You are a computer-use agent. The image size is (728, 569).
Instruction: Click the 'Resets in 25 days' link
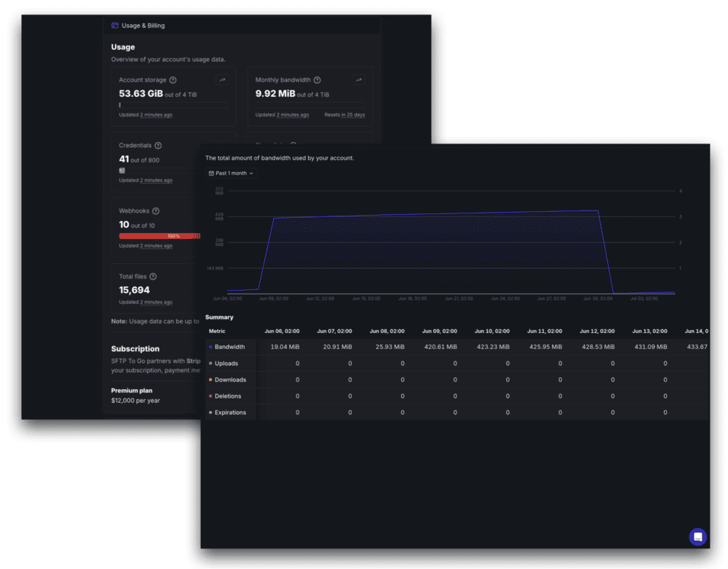click(x=344, y=114)
